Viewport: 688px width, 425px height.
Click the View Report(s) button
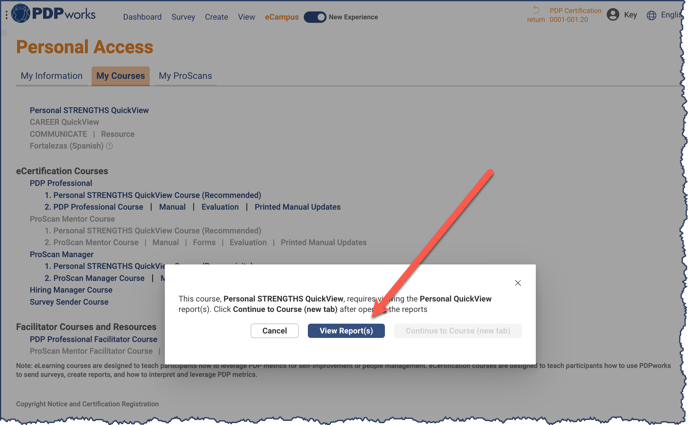346,331
